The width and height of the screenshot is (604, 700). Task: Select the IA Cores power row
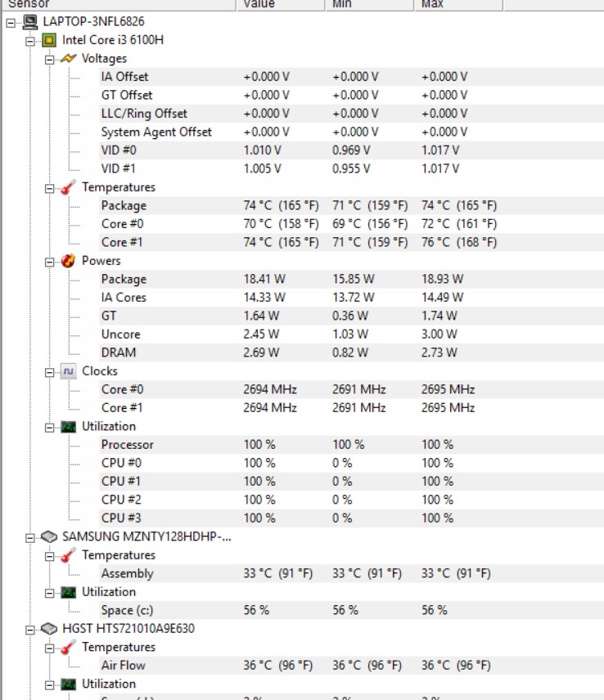(x=124, y=298)
